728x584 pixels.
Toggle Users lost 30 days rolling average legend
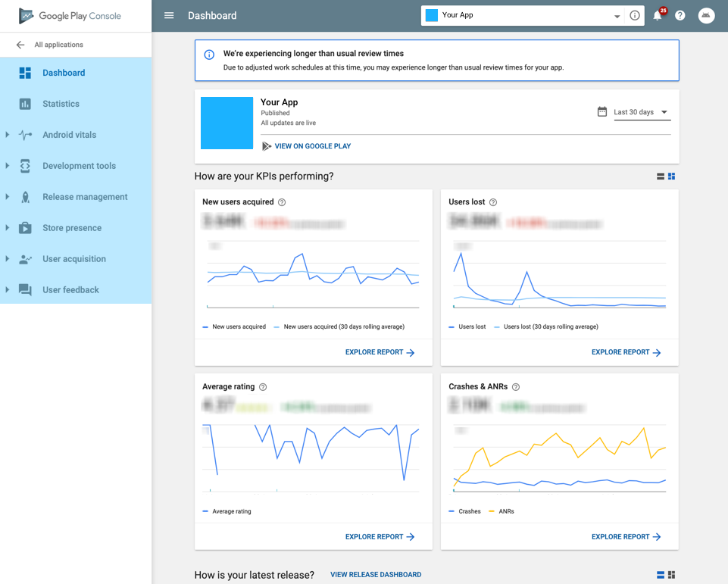pyautogui.click(x=546, y=326)
